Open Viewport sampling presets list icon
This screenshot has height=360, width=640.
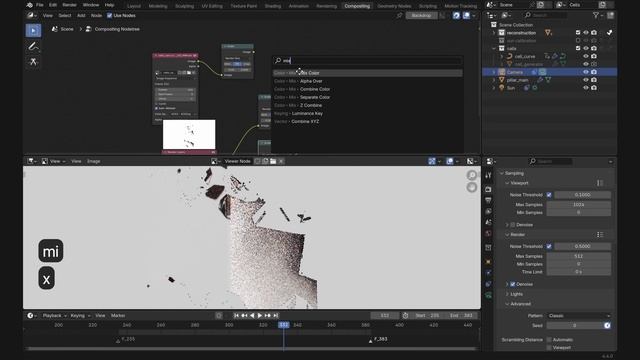(x=600, y=183)
